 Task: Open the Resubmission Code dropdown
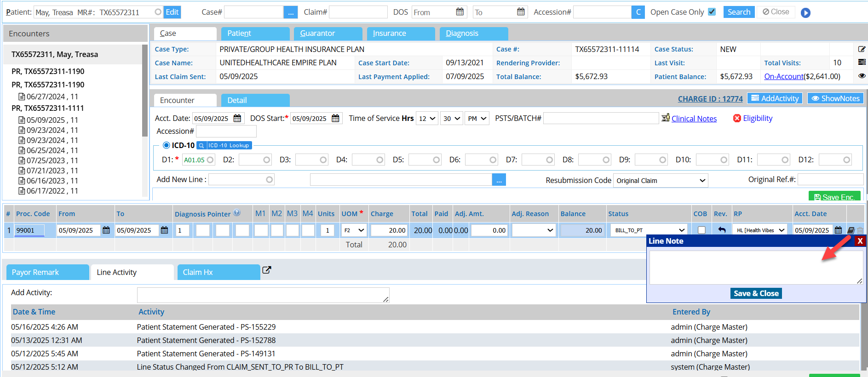point(660,181)
